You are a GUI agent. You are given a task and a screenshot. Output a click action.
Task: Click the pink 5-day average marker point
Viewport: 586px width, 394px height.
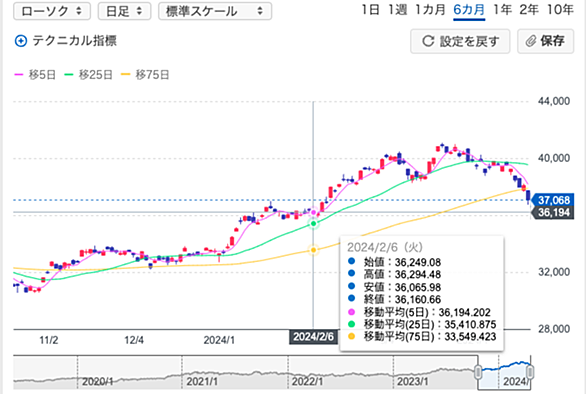pos(314,212)
